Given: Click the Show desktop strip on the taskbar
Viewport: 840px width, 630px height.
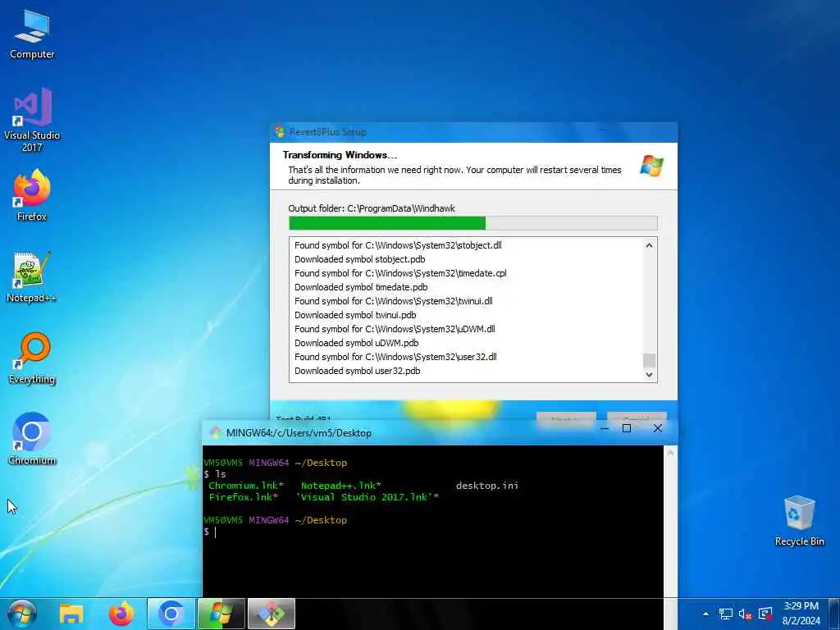Looking at the screenshot, I should [836, 614].
